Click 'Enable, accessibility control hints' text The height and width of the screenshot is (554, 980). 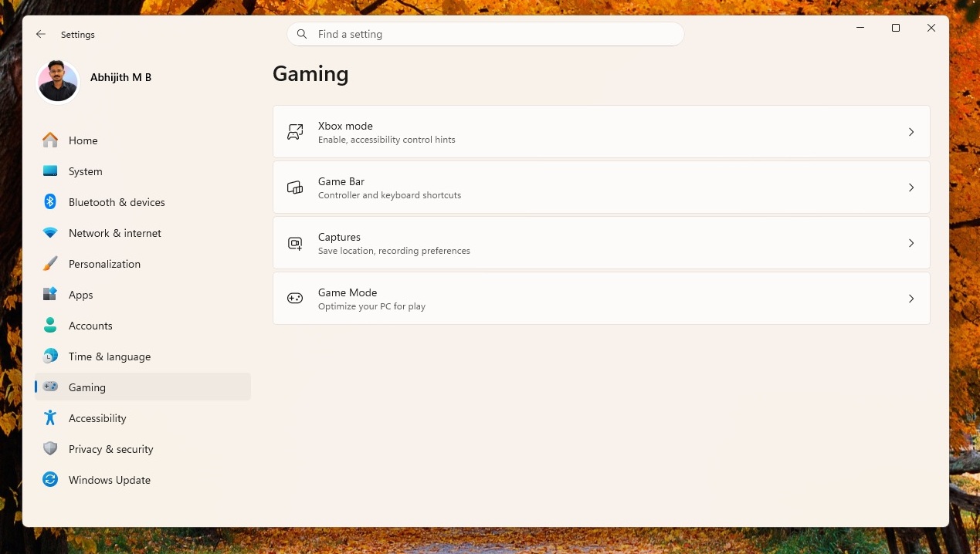pyautogui.click(x=387, y=140)
